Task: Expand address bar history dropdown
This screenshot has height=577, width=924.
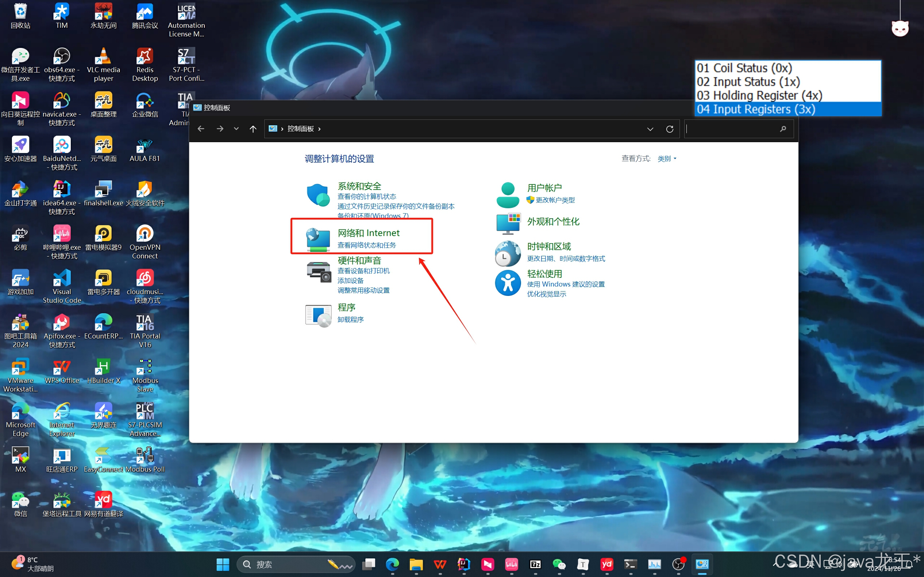Action: pyautogui.click(x=650, y=129)
